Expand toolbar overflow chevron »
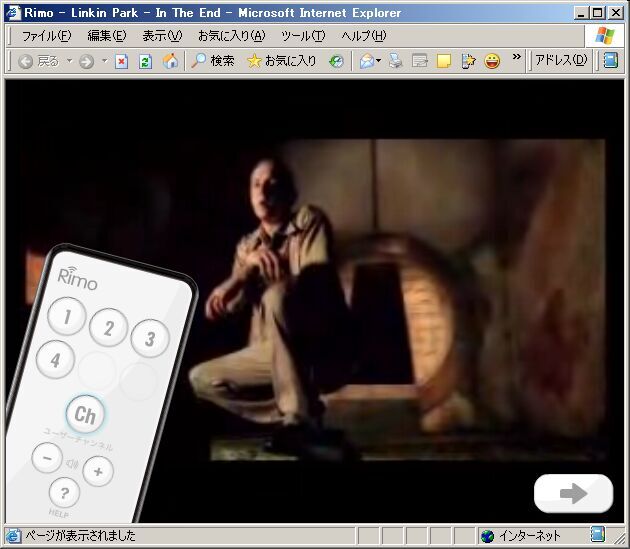The image size is (630, 549). tap(517, 57)
